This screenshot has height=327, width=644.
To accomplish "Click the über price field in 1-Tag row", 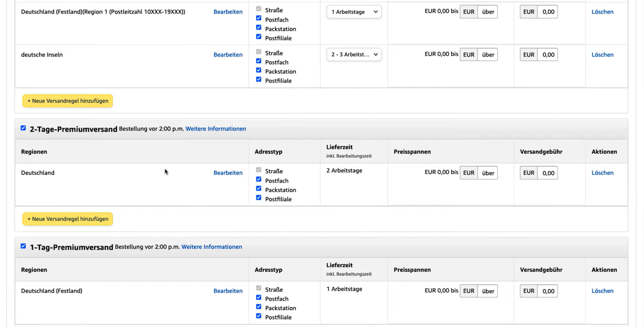I will pos(488,291).
